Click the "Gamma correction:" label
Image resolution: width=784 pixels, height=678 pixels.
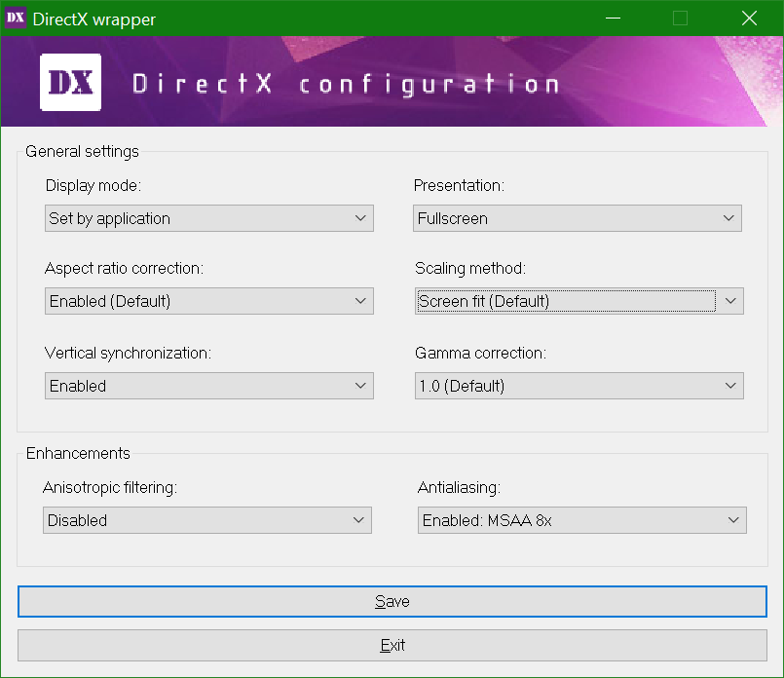[x=480, y=353]
